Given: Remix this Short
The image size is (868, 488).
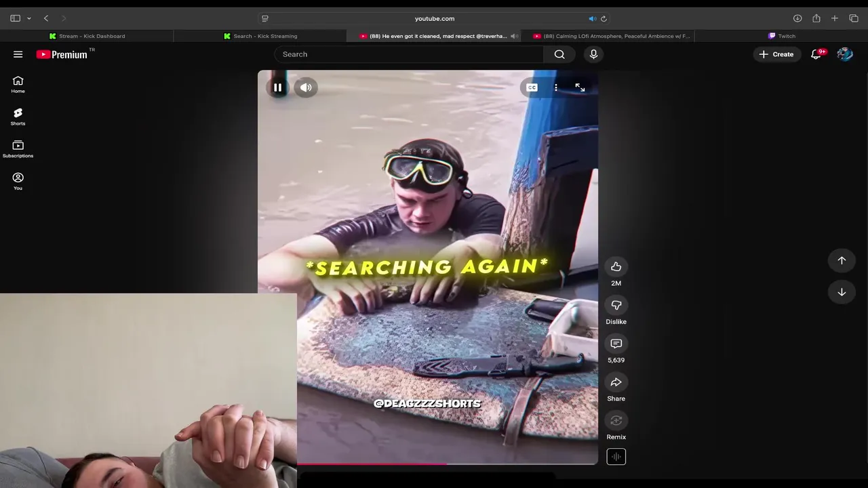Looking at the screenshot, I should point(616,421).
